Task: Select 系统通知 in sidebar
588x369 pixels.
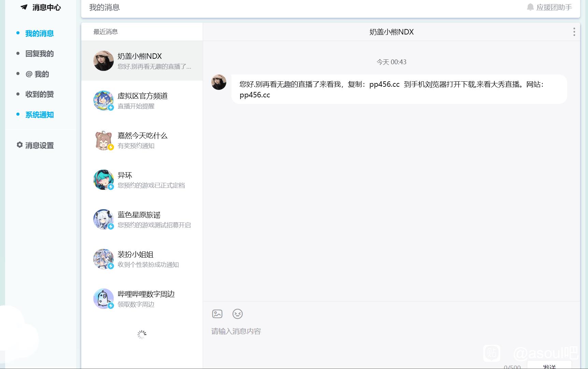Action: pos(39,115)
